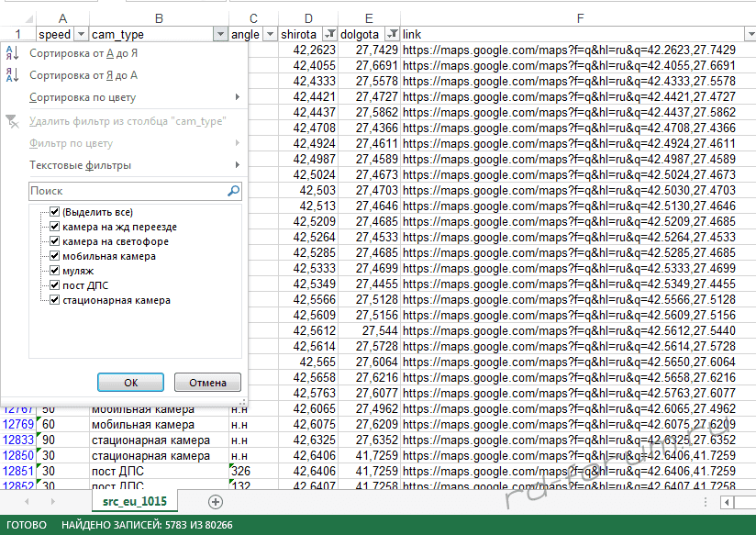This screenshot has width=756, height=535.
Task: Click "мобильная камера" cell in row 12769
Action: pos(159,425)
